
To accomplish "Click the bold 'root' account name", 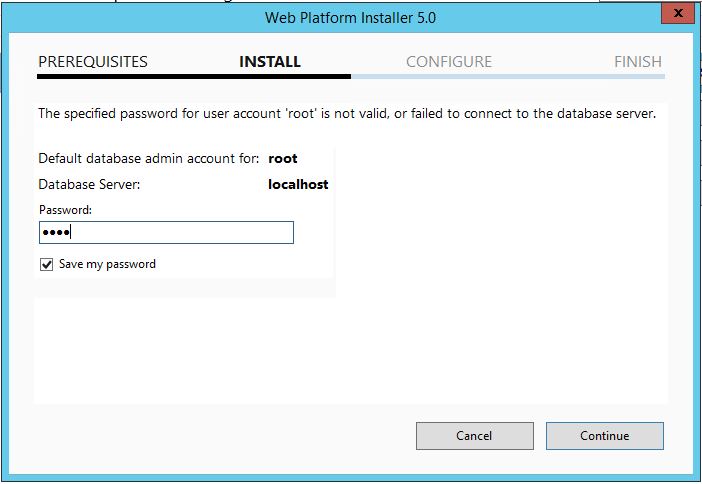I will (283, 158).
